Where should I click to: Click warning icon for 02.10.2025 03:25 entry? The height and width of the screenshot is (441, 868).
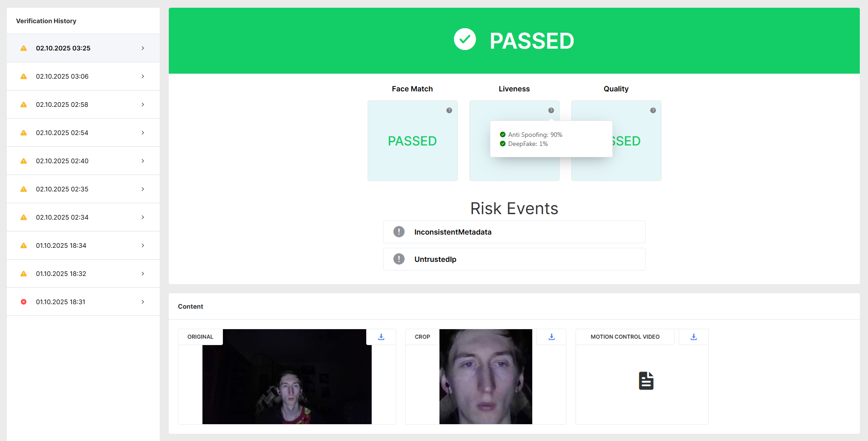point(24,48)
